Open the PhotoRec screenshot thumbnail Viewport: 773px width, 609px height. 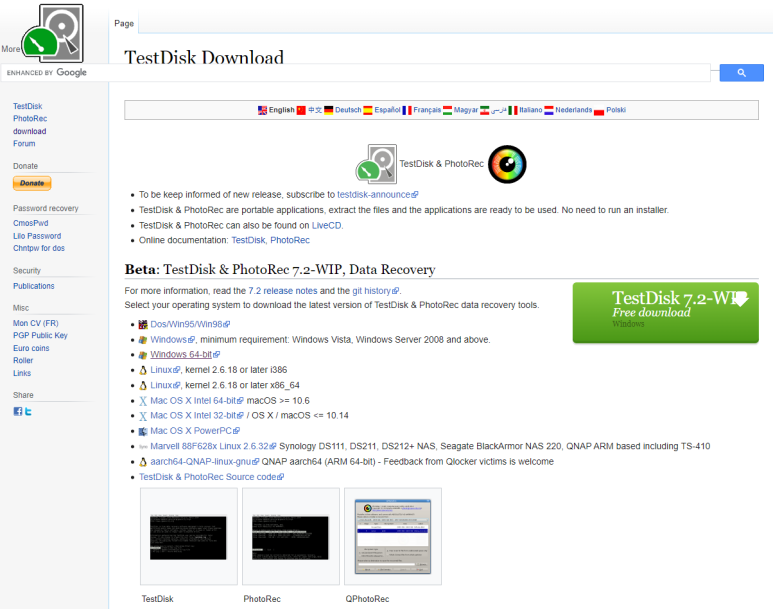[291, 536]
